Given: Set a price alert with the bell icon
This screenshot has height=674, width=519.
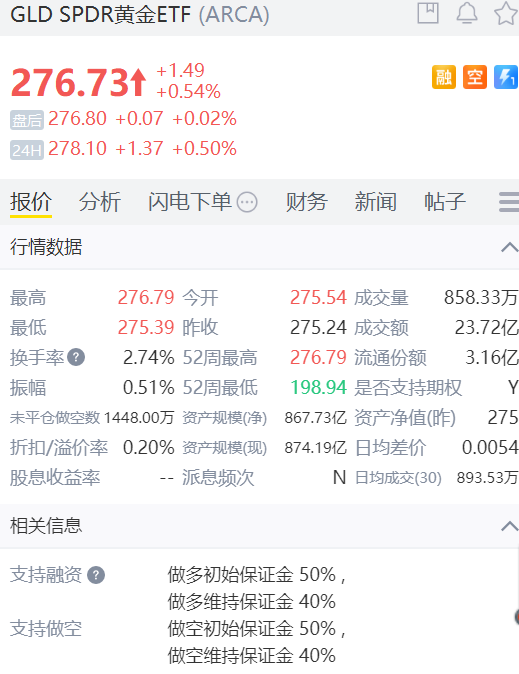Looking at the screenshot, I should pos(467,13).
